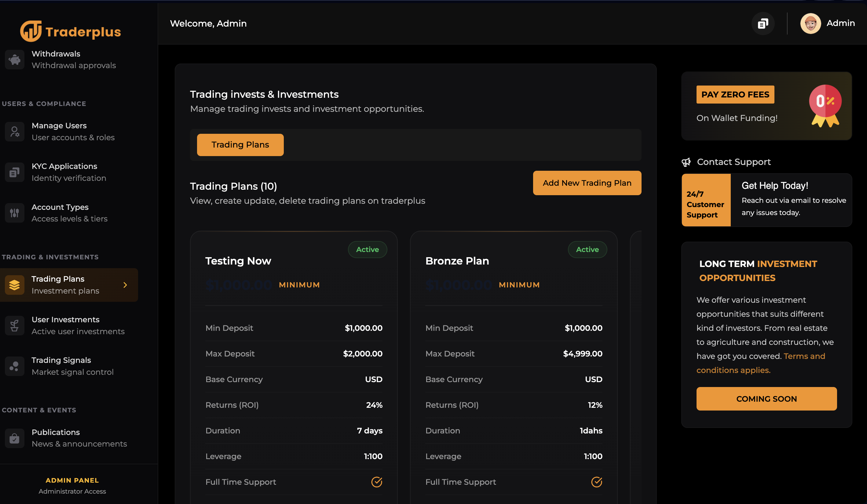This screenshot has width=867, height=504.
Task: Click Get Help Today! heading
Action: (775, 186)
